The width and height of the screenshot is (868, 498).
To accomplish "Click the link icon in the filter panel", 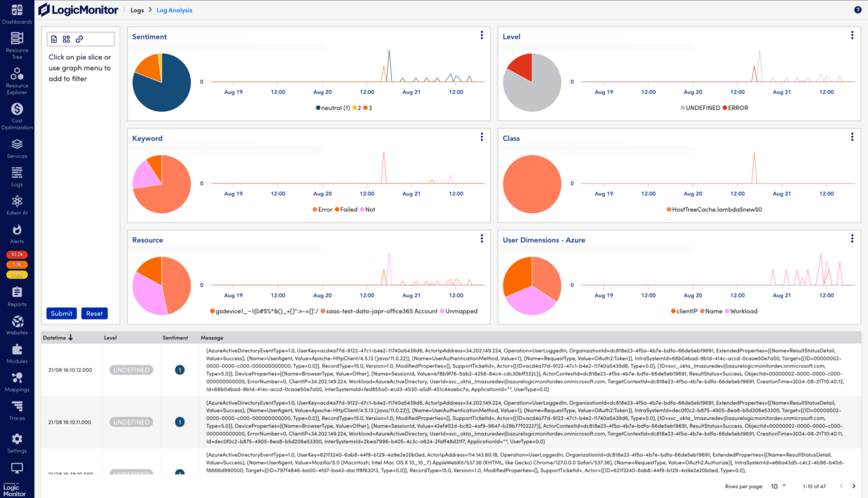I will click(79, 38).
